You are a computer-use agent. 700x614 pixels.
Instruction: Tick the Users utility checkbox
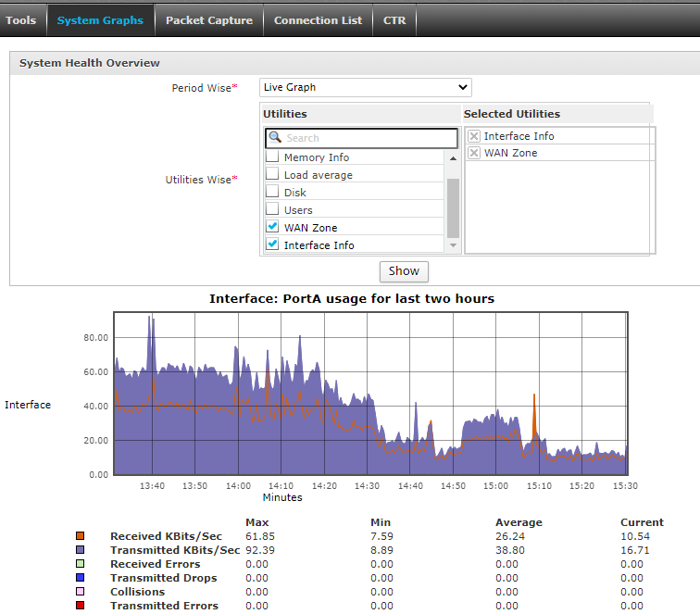(x=272, y=209)
